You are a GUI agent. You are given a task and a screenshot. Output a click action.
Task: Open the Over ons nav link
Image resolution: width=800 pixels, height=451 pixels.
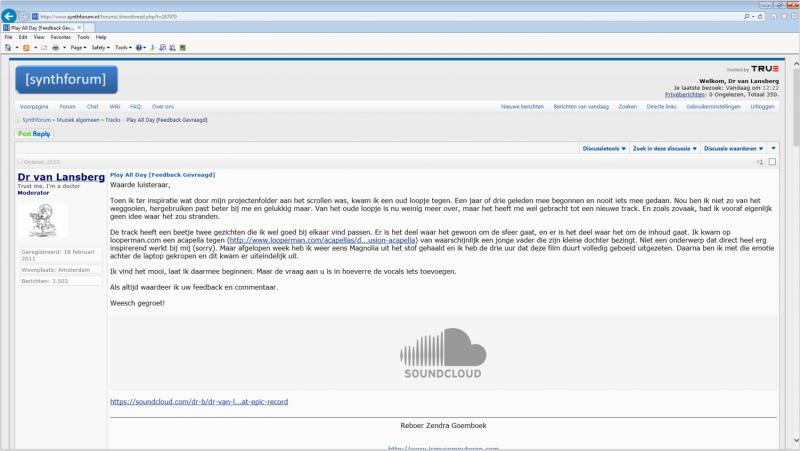[163, 107]
